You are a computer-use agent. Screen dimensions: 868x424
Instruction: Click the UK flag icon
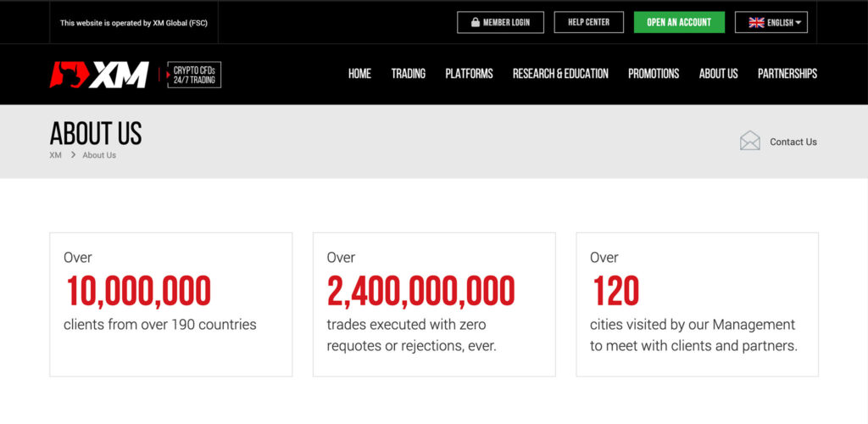coord(756,23)
